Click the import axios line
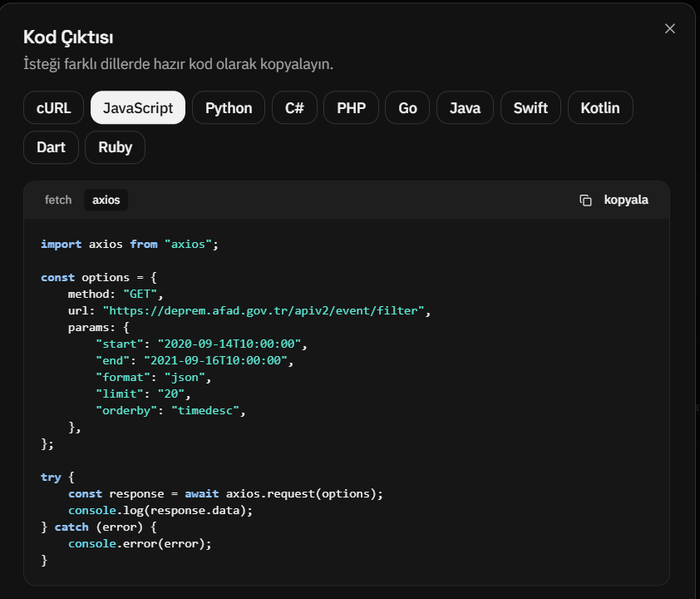The image size is (700, 599). (x=130, y=245)
